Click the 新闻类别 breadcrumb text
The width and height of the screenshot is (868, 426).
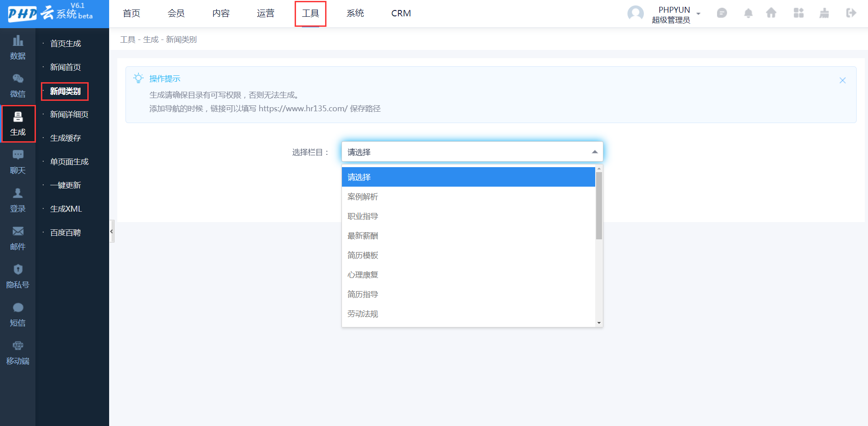[181, 40]
